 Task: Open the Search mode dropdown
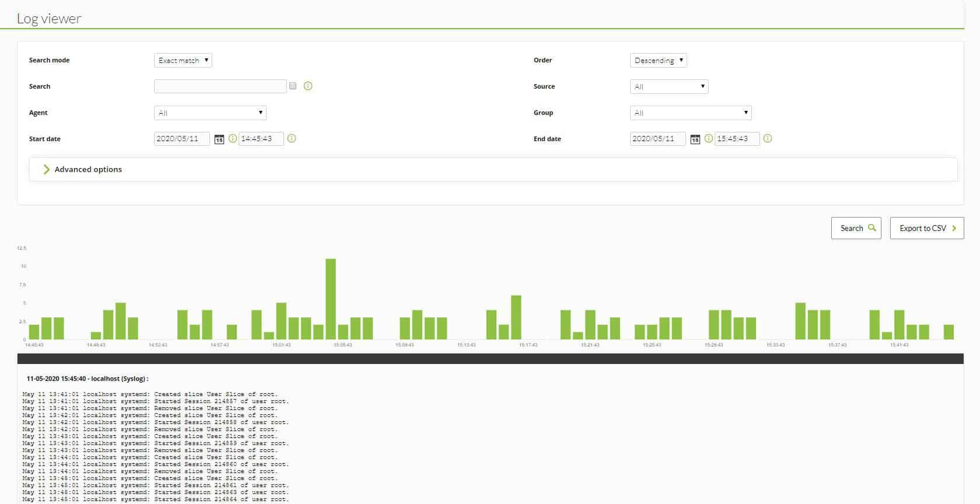coord(183,61)
